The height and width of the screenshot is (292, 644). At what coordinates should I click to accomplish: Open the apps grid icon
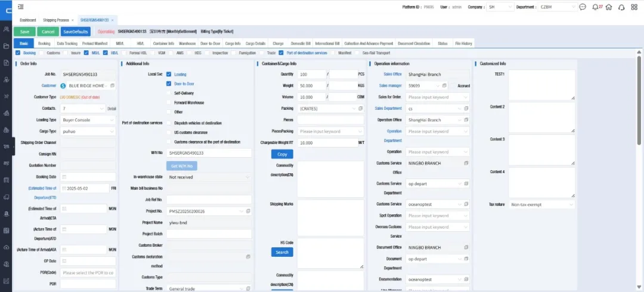tap(633, 7)
